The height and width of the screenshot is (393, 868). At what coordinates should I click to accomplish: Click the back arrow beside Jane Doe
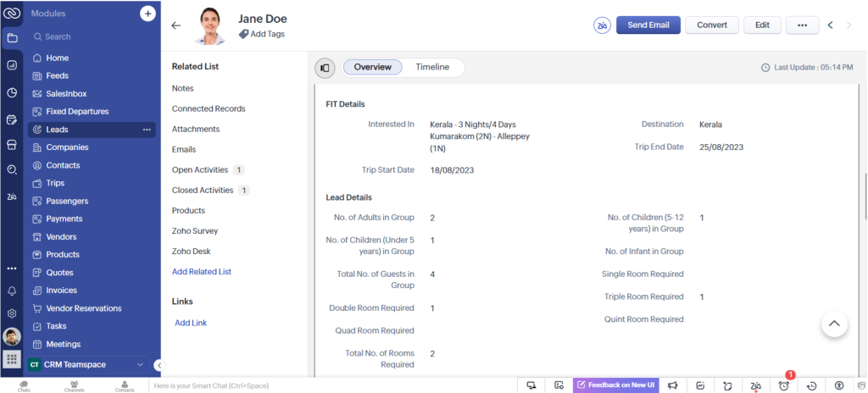pos(176,25)
